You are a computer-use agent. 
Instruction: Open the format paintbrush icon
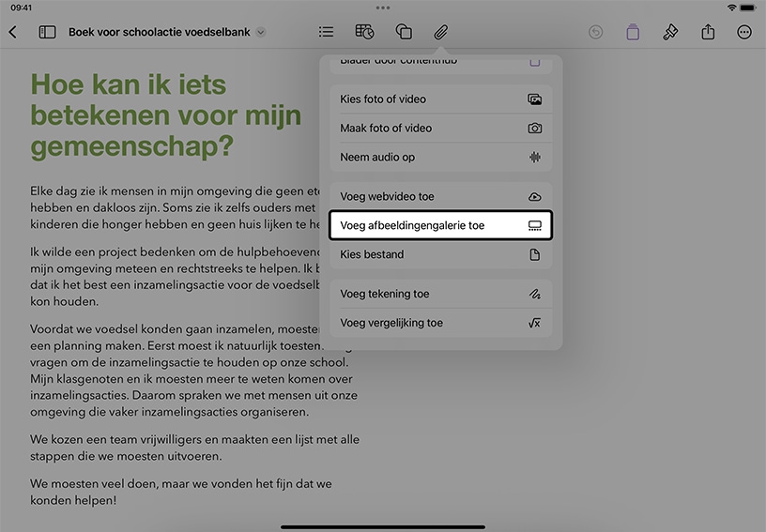pyautogui.click(x=669, y=32)
